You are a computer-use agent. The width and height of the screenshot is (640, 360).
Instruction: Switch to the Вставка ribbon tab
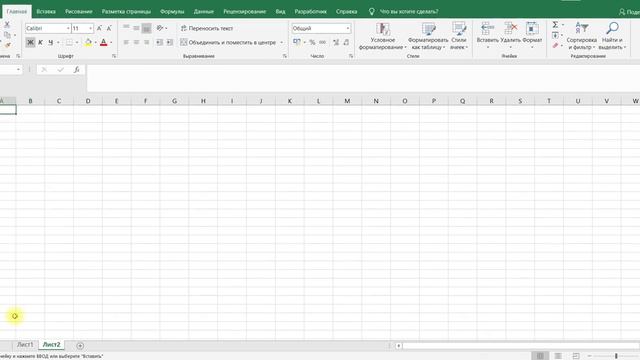[x=46, y=11]
